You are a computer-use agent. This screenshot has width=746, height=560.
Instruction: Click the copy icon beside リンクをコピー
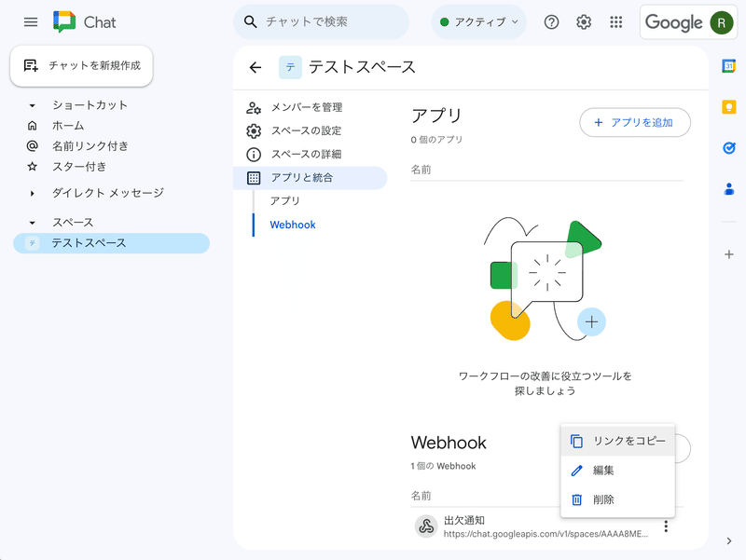[576, 441]
